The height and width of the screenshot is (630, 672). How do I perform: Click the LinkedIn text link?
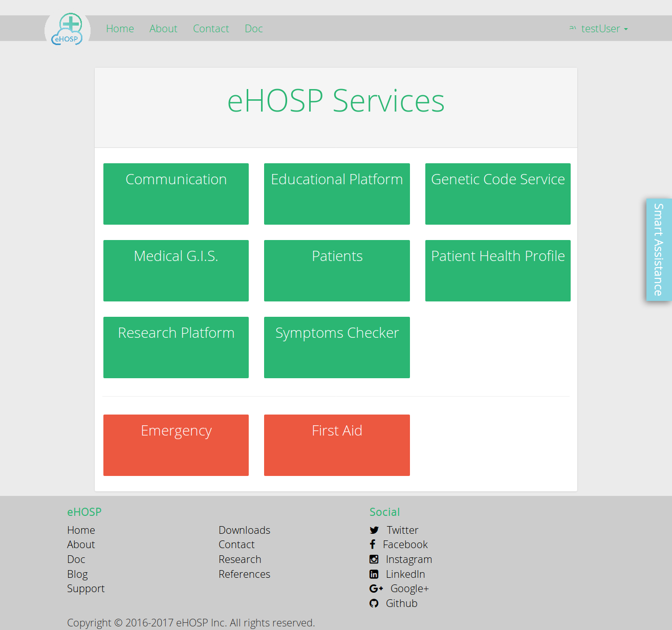405,574
